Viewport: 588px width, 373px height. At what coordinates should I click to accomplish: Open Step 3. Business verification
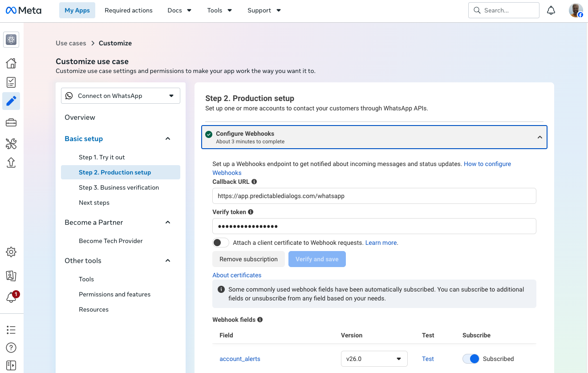[x=119, y=187]
